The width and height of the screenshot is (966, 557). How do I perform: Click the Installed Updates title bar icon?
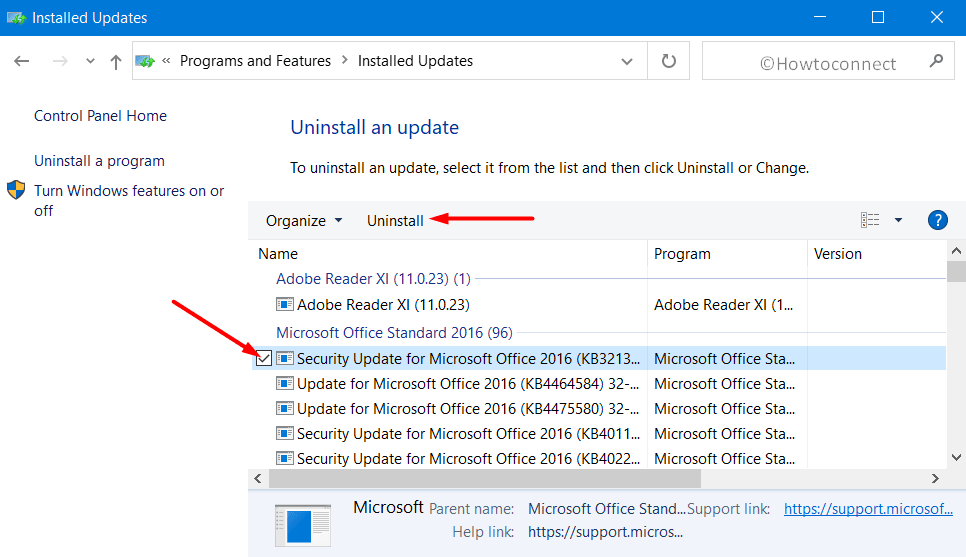tap(15, 17)
